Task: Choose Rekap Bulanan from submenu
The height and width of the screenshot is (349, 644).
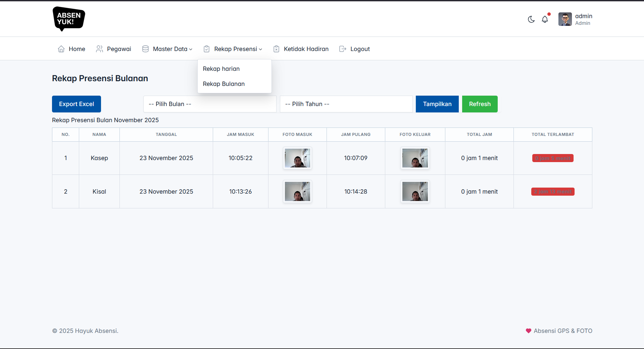Action: tap(235, 84)
